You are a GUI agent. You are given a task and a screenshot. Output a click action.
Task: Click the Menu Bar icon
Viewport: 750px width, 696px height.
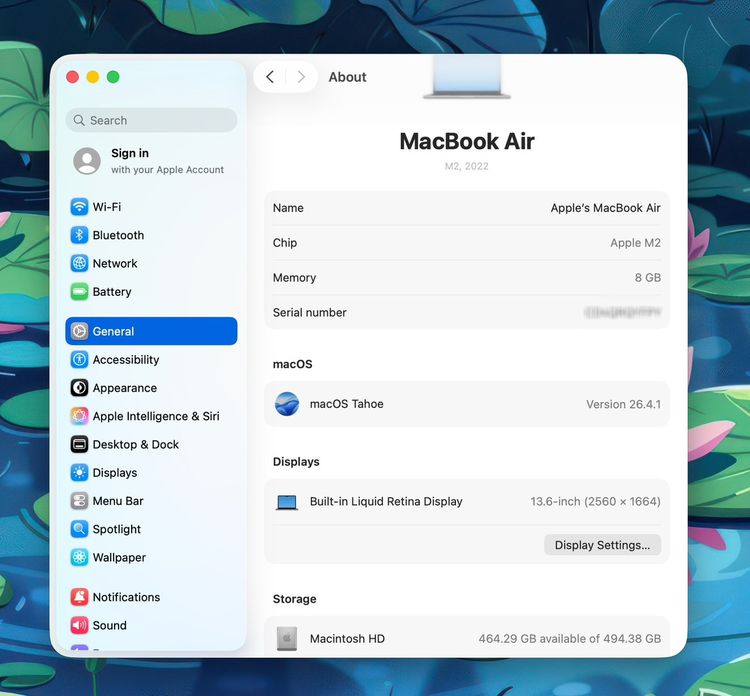[79, 500]
